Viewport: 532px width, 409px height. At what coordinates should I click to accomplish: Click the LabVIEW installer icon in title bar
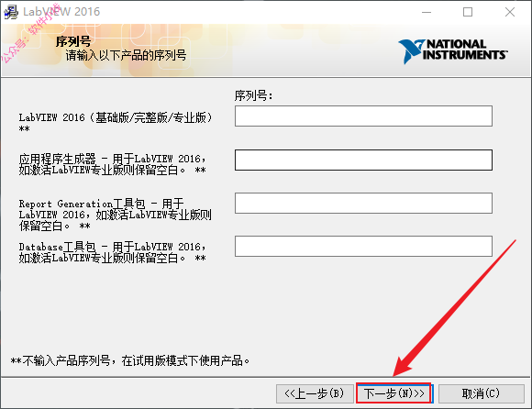(11, 12)
